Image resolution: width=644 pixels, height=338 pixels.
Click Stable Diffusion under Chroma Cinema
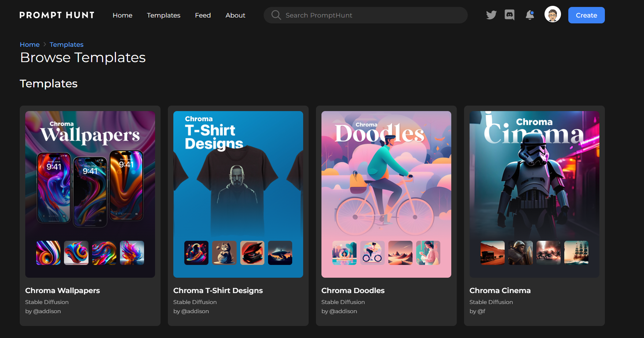click(x=491, y=302)
